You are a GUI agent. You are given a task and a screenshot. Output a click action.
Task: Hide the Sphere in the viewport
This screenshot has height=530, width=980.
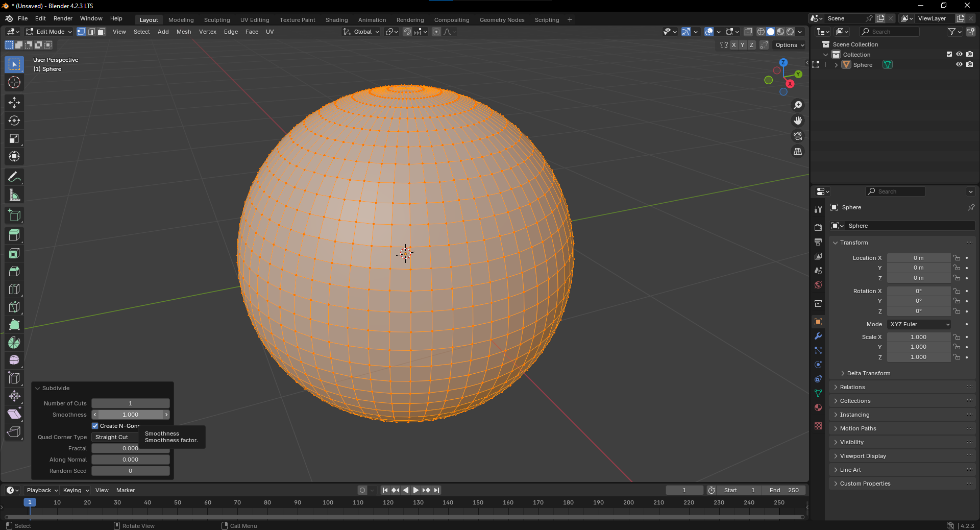[x=959, y=64]
